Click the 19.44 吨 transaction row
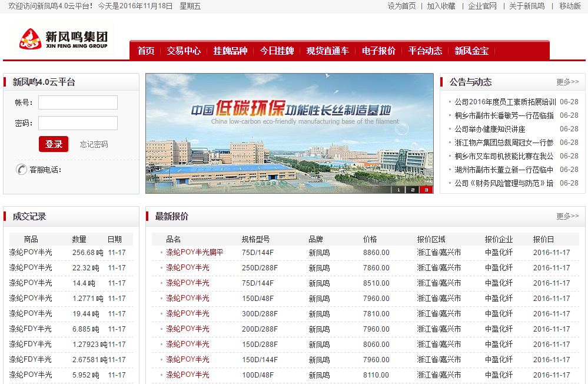The height and width of the screenshot is (384, 588). [x=71, y=313]
